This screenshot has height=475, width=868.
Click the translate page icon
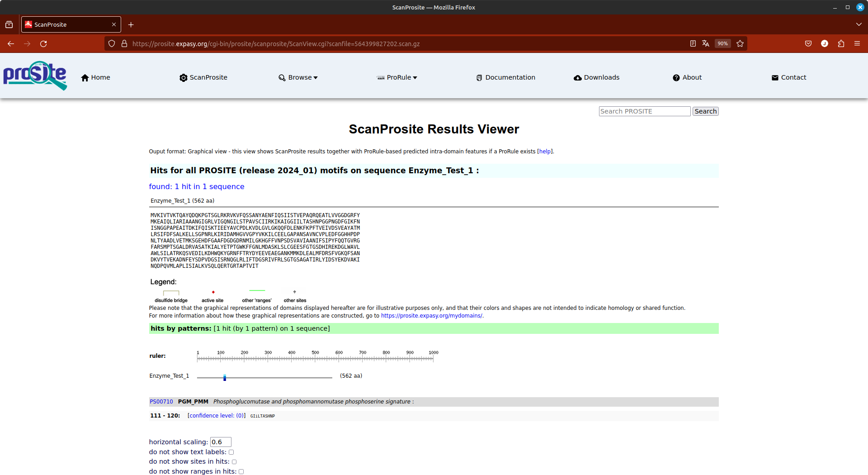(x=706, y=44)
